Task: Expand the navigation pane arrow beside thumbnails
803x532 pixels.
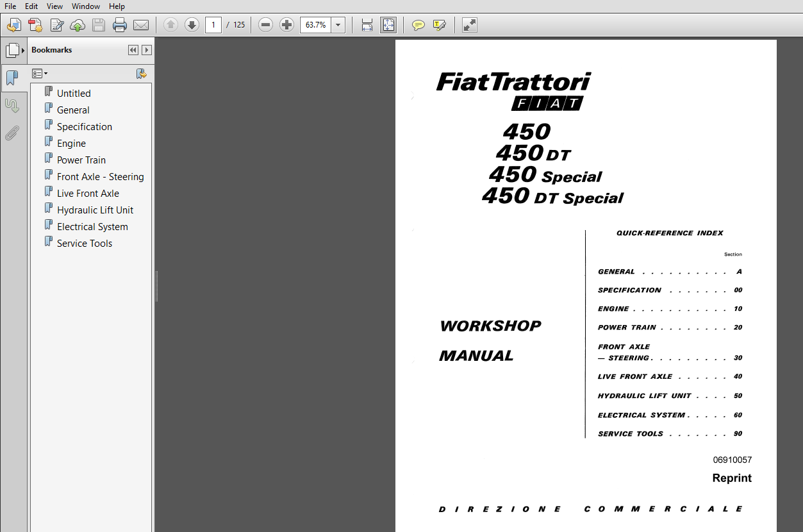Action: (24, 50)
